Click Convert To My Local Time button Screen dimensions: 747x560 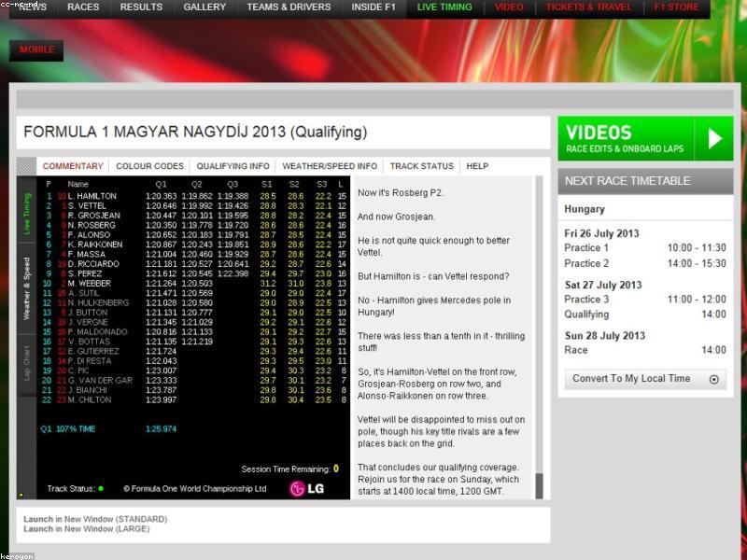645,379
